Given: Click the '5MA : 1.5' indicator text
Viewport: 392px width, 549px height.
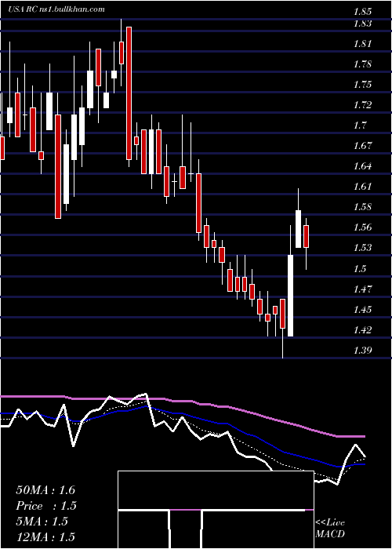Looking at the screenshot, I should pos(42,522).
